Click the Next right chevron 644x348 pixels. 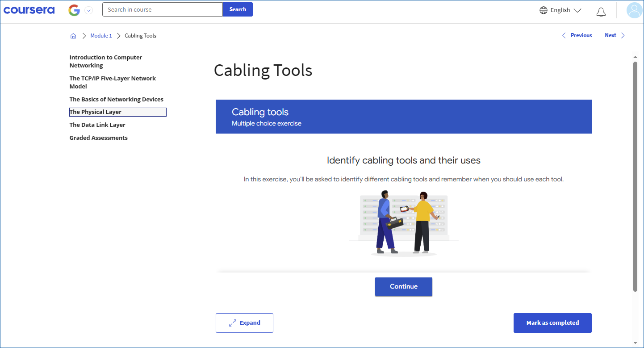tap(623, 35)
